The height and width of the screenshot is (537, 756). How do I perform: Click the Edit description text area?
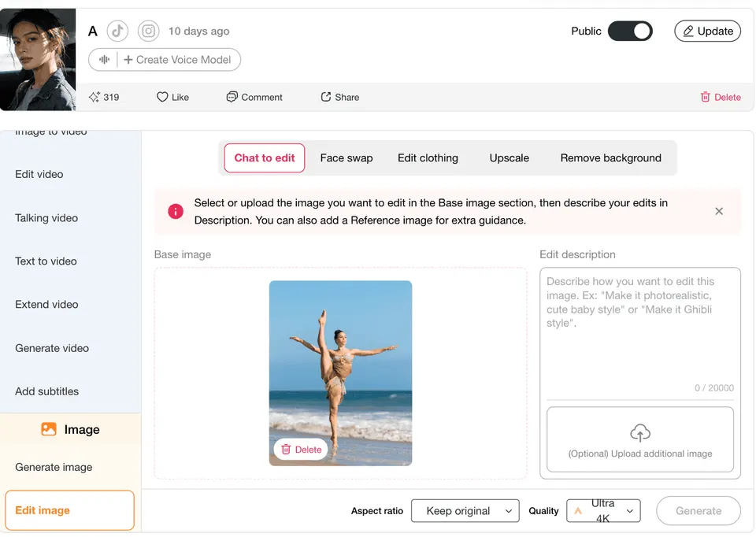point(639,332)
